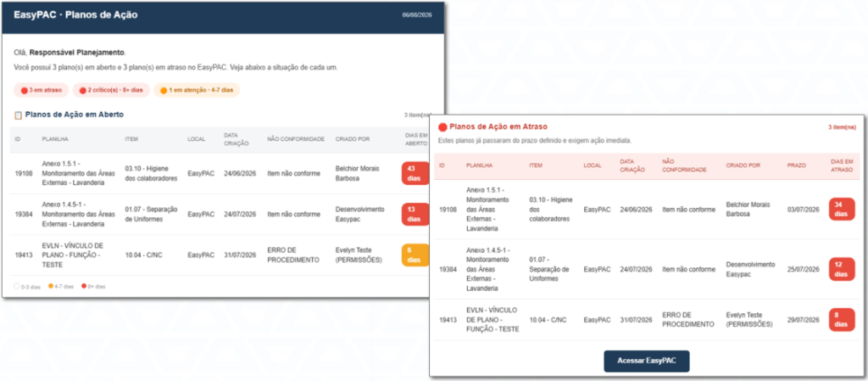Select the '3 em atraso' badge
The width and height of the screenshot is (868, 381).
coord(41,90)
